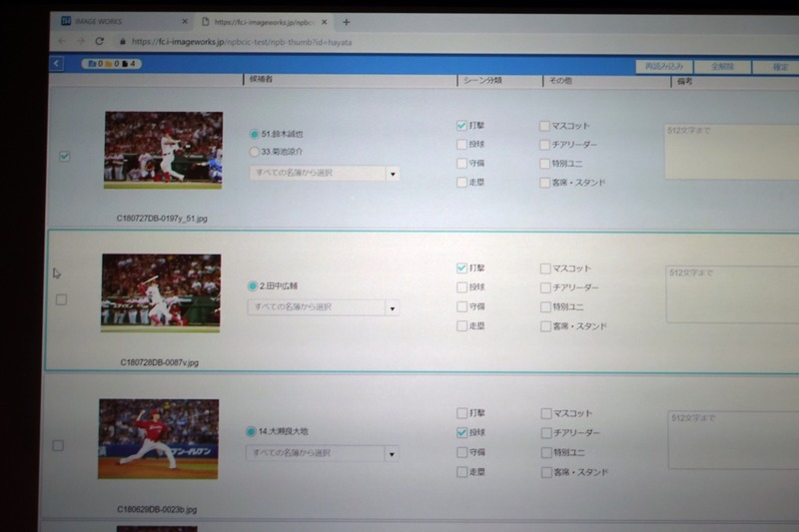This screenshot has width=799, height=532.
Task: Check 客席・スタンド in the 大瀬良大地 row
Action: click(546, 472)
